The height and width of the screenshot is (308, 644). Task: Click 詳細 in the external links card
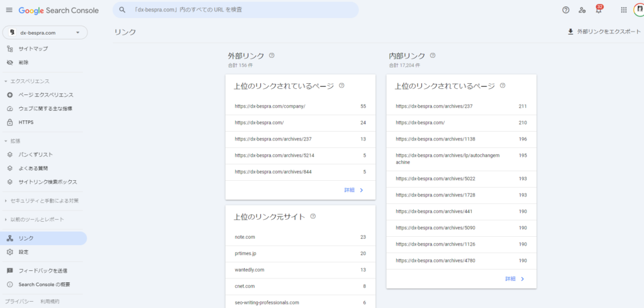(x=354, y=190)
